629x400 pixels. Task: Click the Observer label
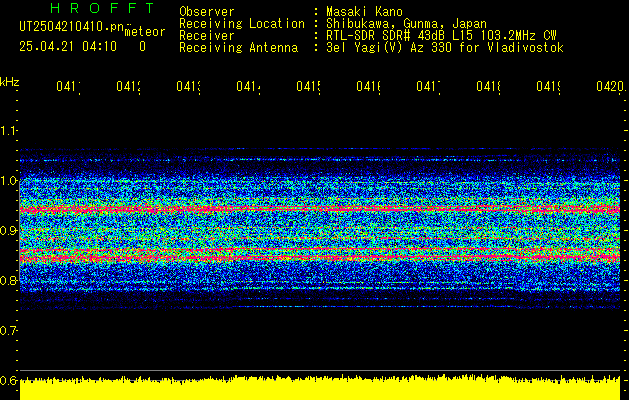pyautogui.click(x=207, y=12)
